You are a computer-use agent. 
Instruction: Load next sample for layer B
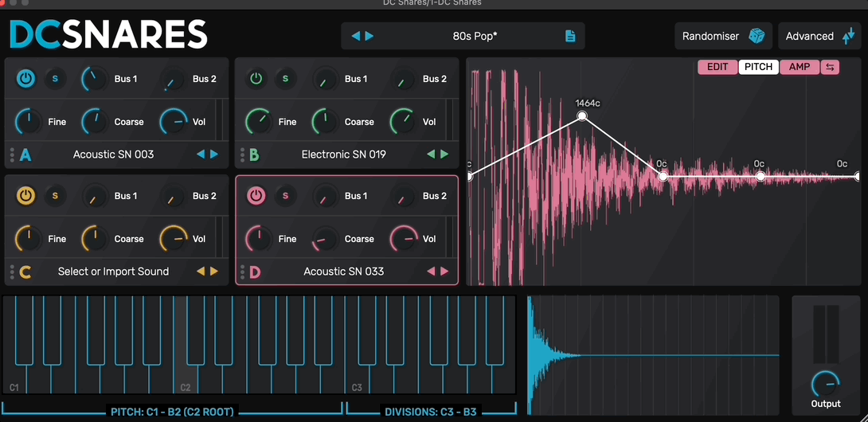click(x=444, y=154)
